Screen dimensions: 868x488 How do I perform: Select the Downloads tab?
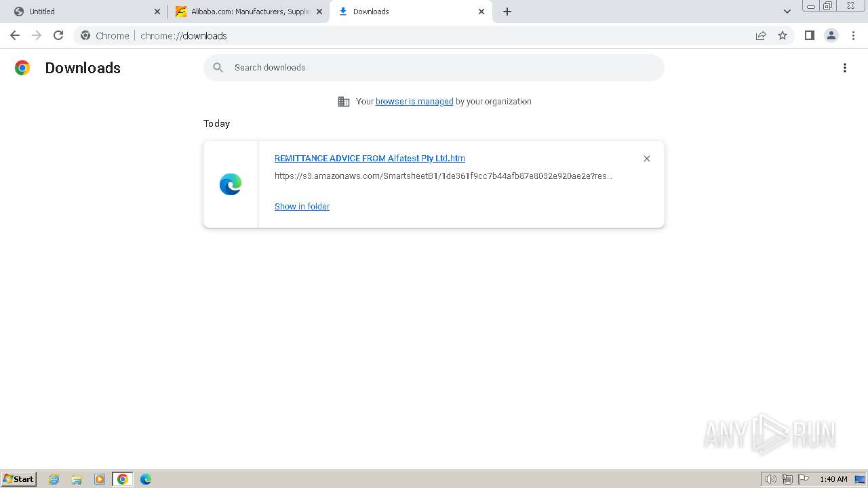click(410, 12)
